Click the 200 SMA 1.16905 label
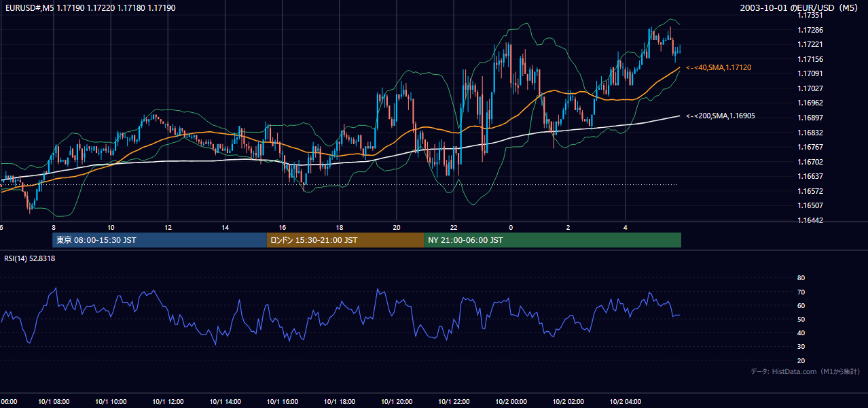This screenshot has height=408, width=868. pos(720,116)
